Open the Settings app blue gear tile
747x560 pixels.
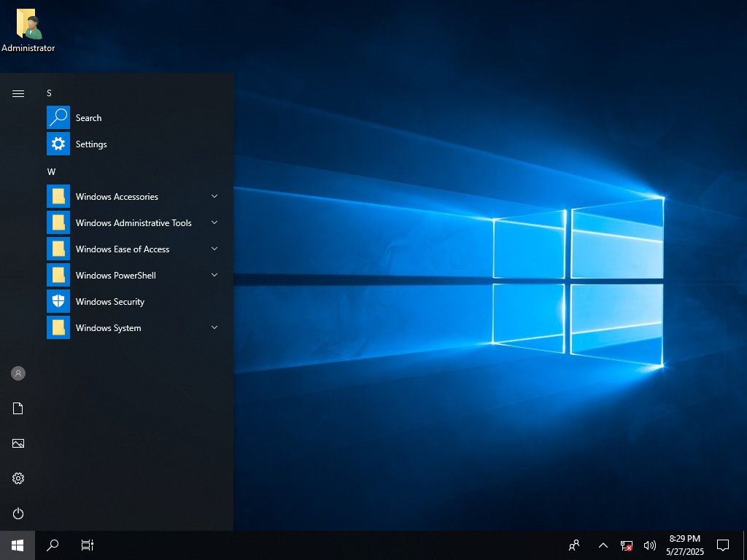(x=58, y=144)
